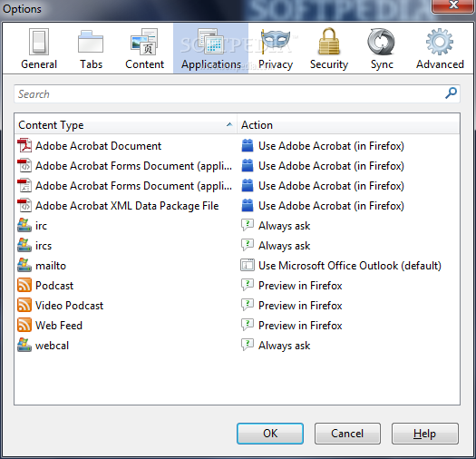The width and height of the screenshot is (476, 459).
Task: Click the Web Feed RSS icon
Action: pyautogui.click(x=24, y=325)
